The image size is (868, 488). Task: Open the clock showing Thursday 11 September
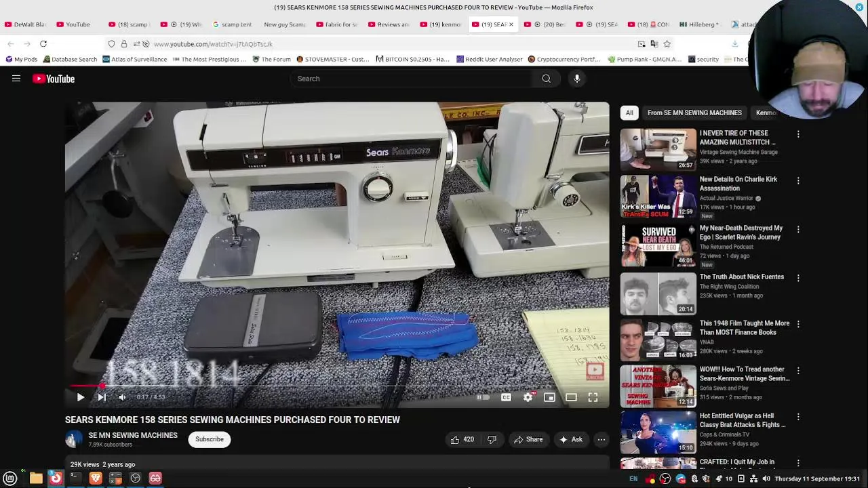click(817, 479)
